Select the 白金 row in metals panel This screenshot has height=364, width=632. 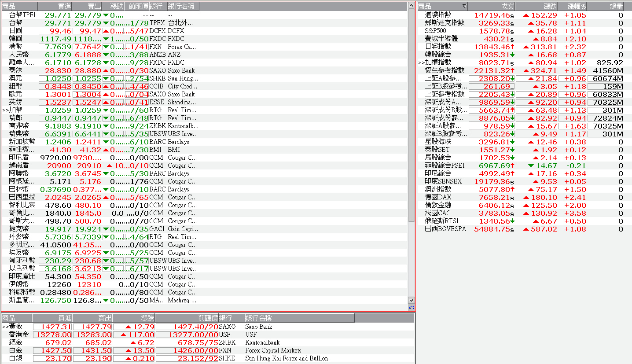208,350
